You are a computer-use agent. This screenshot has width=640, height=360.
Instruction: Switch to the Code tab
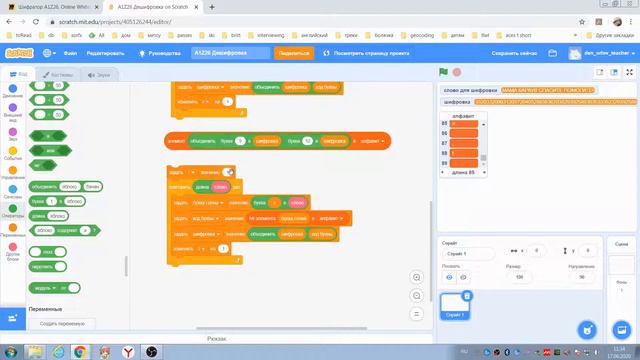[18, 74]
